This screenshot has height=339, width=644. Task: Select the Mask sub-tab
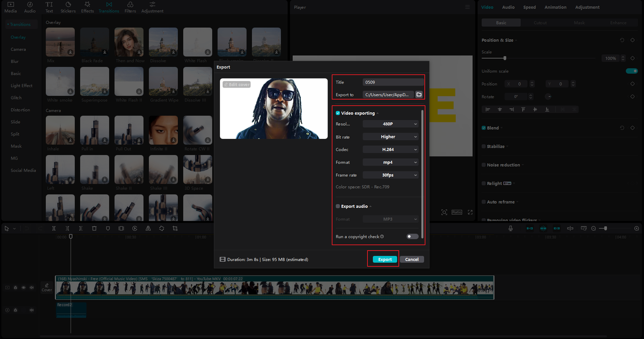pyautogui.click(x=579, y=23)
